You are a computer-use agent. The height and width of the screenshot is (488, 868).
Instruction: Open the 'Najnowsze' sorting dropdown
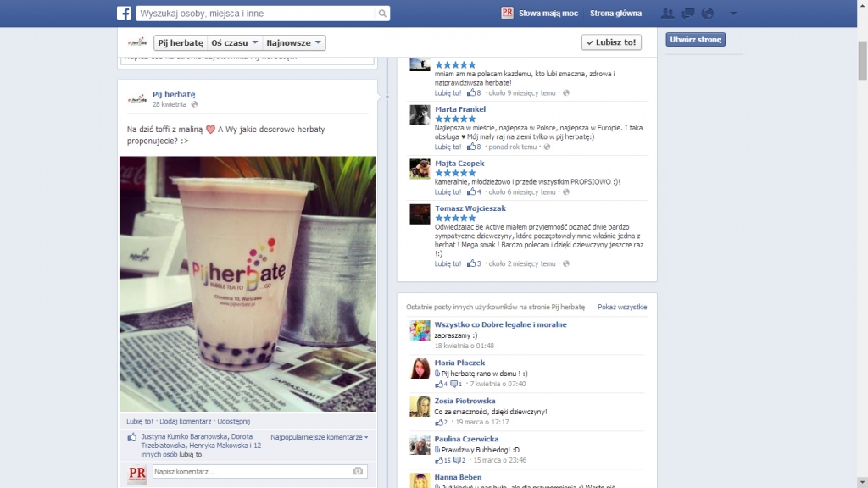click(293, 42)
